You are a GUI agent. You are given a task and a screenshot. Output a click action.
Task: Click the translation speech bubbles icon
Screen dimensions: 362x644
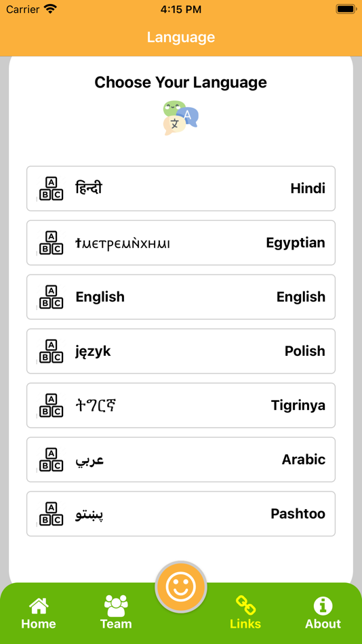pyautogui.click(x=181, y=118)
